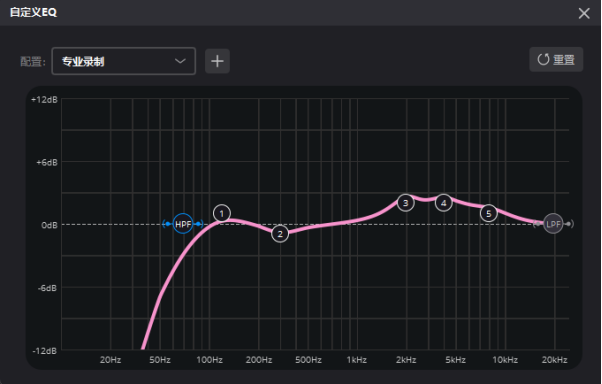Close the 自定义EQ dialog

tap(584, 13)
